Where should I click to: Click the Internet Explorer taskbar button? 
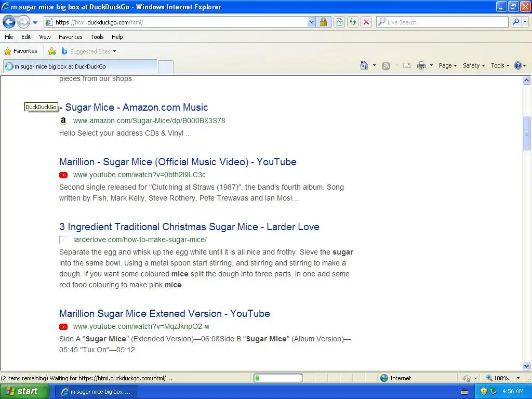pos(96,392)
